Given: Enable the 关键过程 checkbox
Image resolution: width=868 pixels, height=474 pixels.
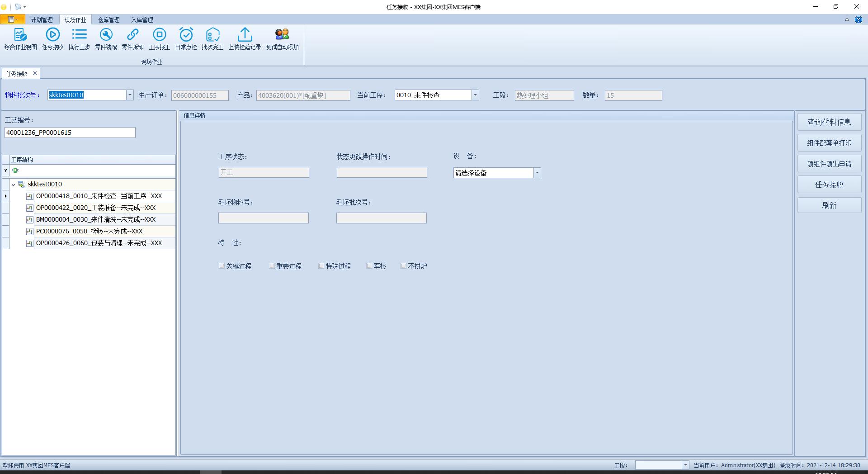Looking at the screenshot, I should pyautogui.click(x=222, y=266).
